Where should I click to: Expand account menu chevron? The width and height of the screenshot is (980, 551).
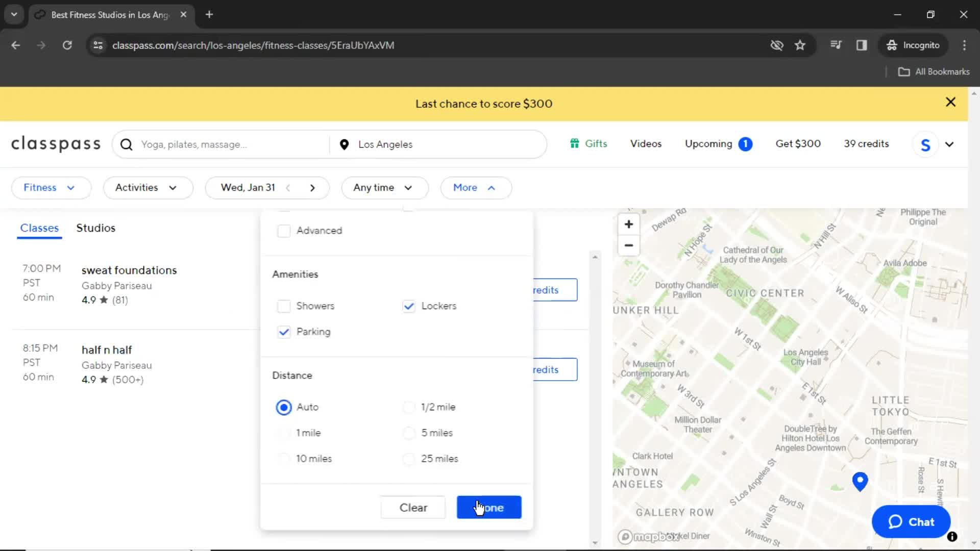click(949, 144)
